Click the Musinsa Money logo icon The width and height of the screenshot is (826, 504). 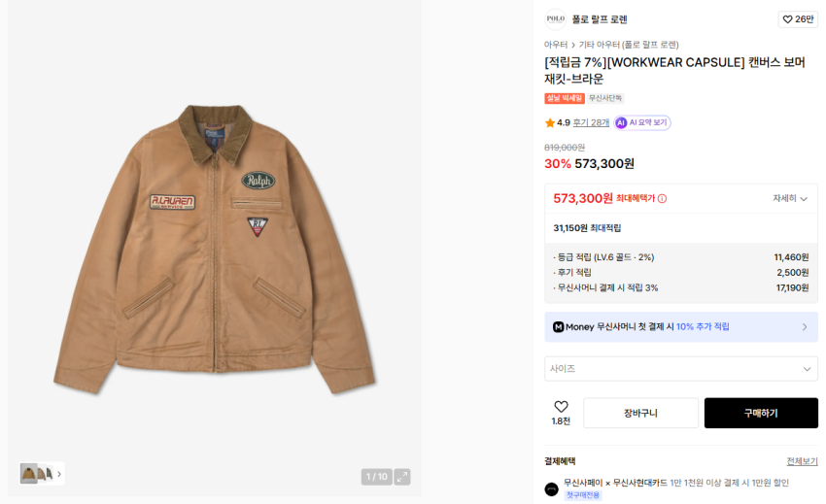558,327
